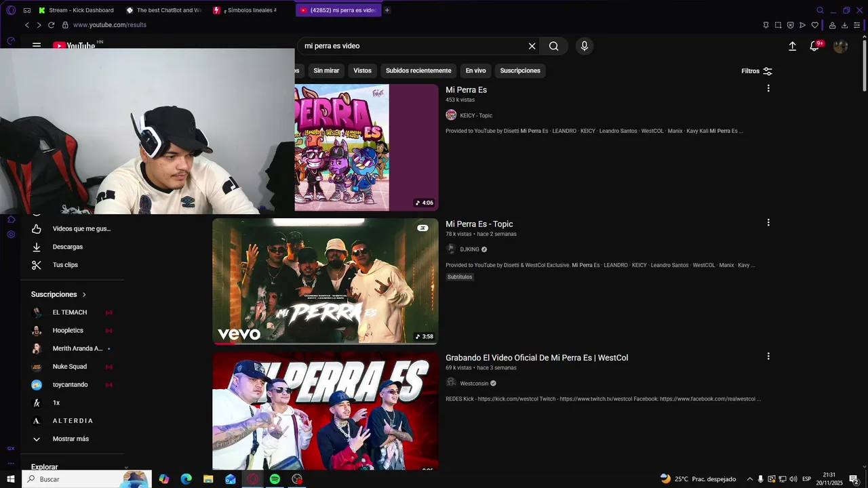This screenshot has width=868, height=488.
Task: Open options menu for Mi Perra Es
Action: point(768,88)
